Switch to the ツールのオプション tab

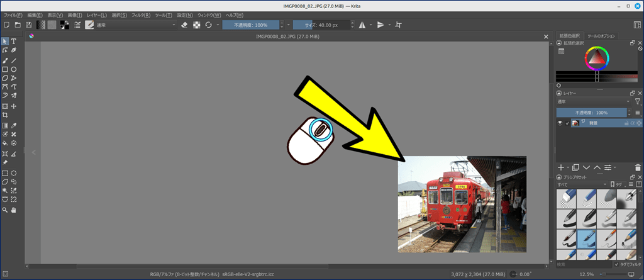click(601, 36)
